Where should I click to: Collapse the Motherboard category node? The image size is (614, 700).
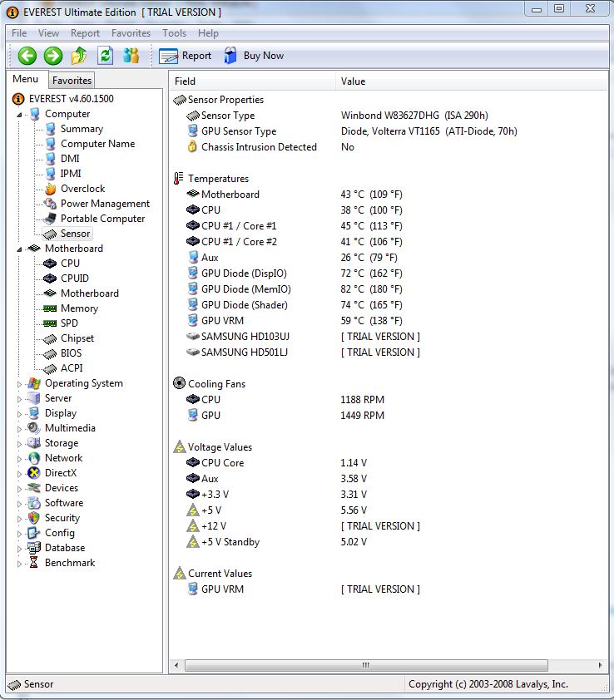click(x=19, y=249)
